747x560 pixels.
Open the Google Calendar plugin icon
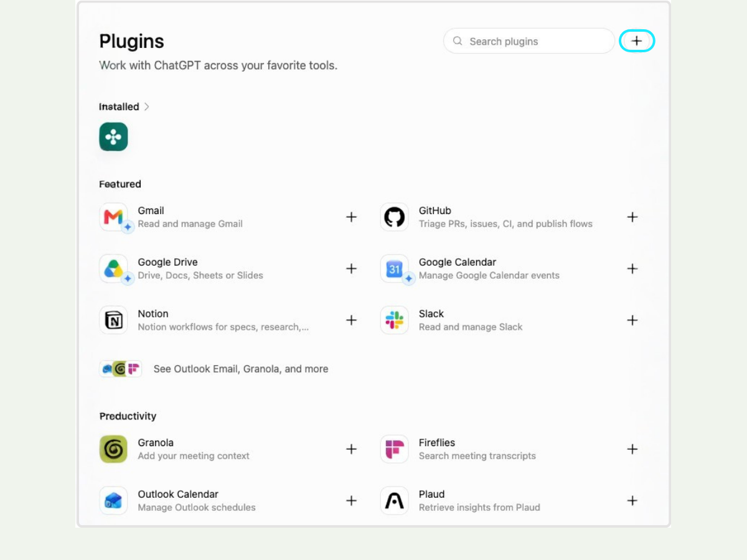click(395, 269)
